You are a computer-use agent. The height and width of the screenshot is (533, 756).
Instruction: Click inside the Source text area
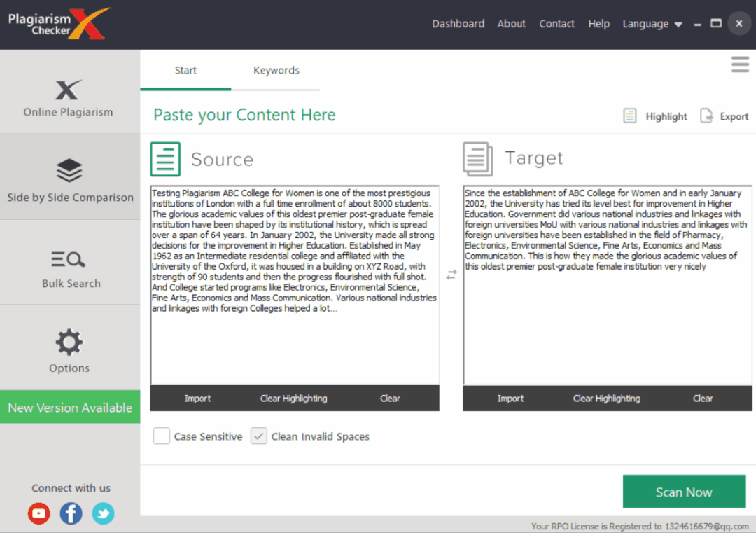click(x=295, y=284)
